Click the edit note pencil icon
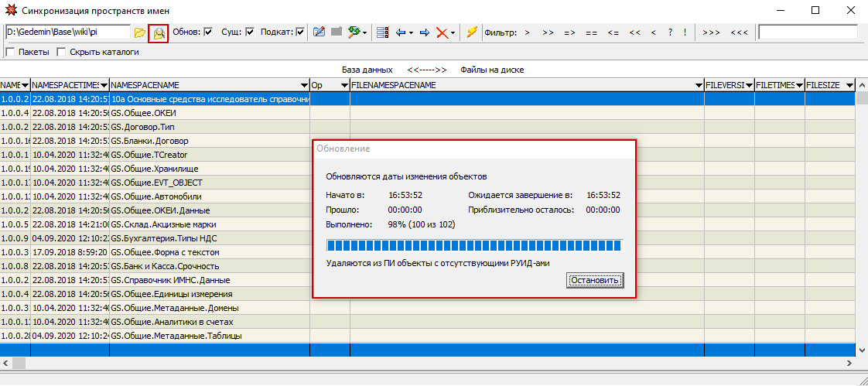Image resolution: width=868 pixels, height=386 pixels. pos(319,32)
